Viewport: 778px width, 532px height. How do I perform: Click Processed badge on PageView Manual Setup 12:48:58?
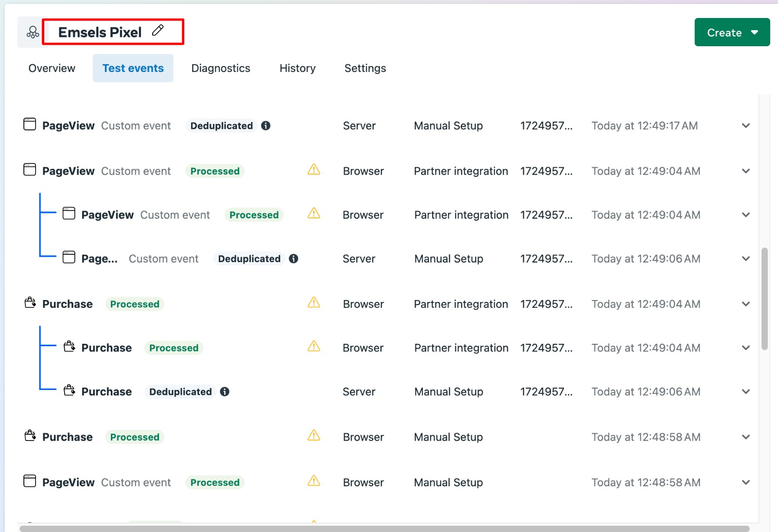tap(215, 482)
